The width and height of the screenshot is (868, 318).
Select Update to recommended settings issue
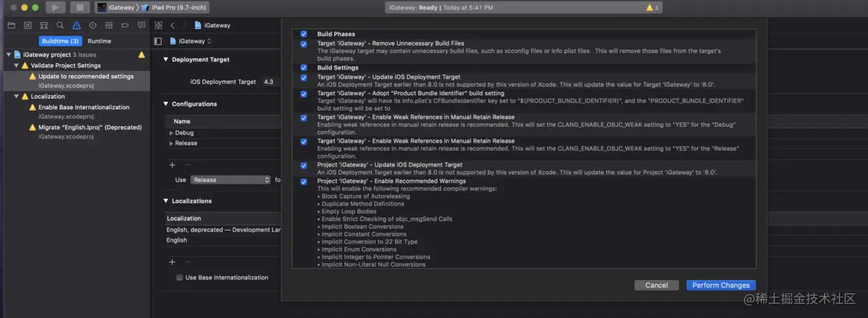[76, 81]
